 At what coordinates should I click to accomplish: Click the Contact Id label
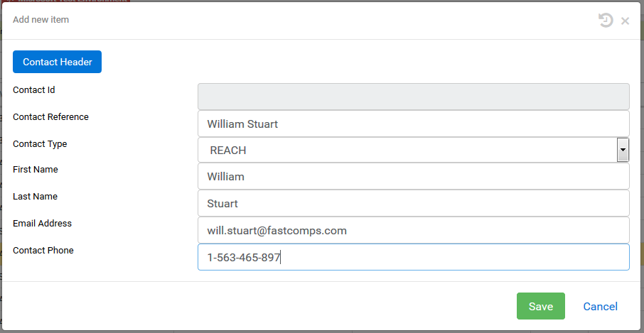[34, 90]
